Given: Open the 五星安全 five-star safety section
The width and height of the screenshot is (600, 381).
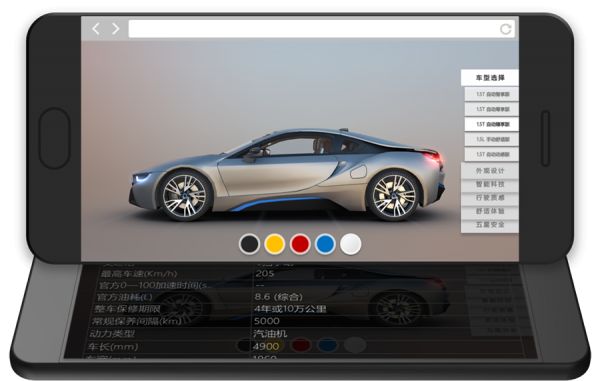Looking at the screenshot, I should (490, 225).
